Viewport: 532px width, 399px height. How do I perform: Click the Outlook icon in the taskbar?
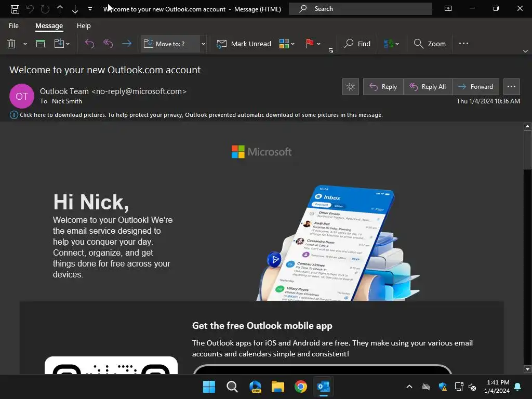323,387
